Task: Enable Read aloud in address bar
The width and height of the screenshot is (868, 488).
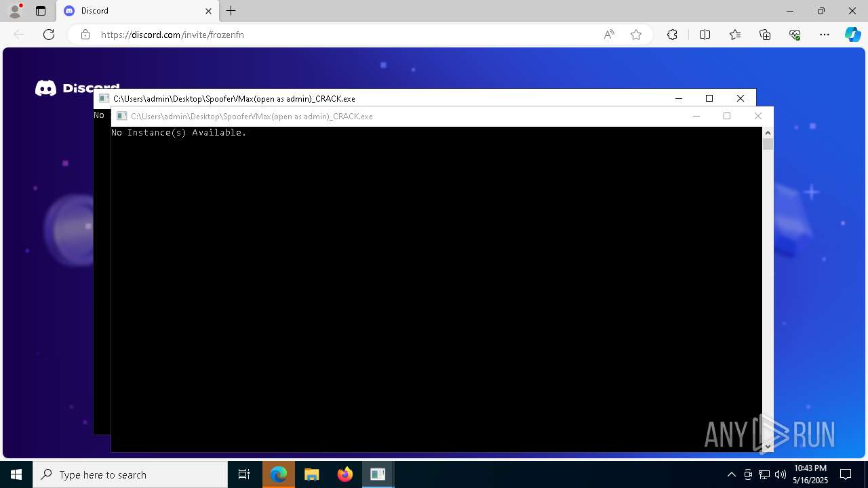Action: [x=609, y=35]
